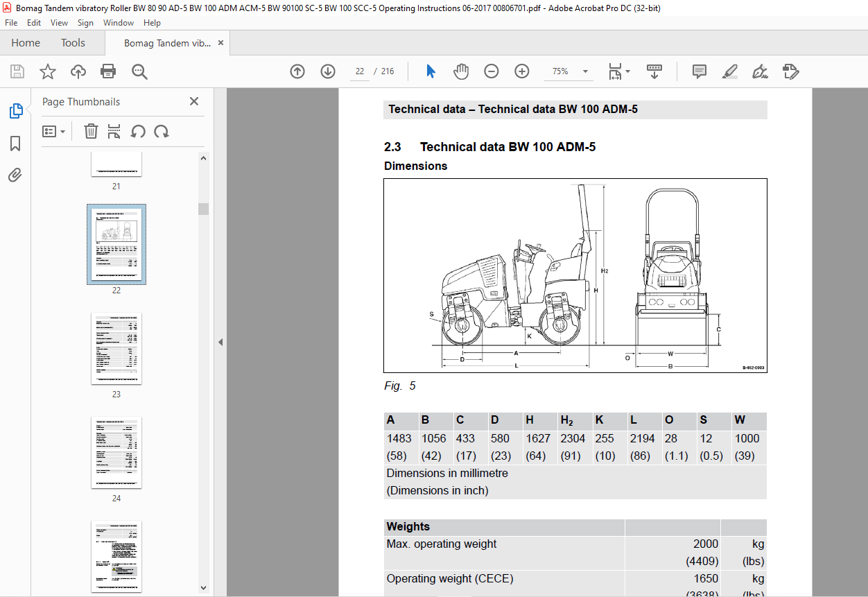Delete selected page with trash icon
Viewport: 868px width, 597px height.
coord(91,131)
